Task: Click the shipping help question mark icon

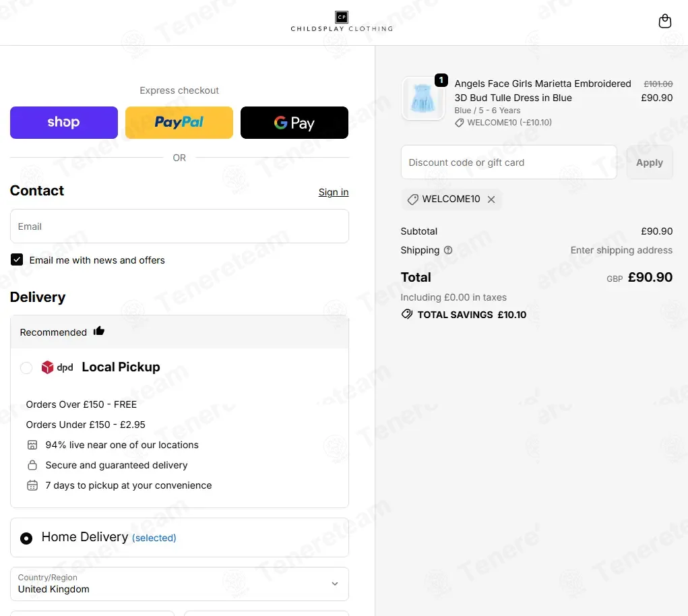Action: tap(448, 250)
